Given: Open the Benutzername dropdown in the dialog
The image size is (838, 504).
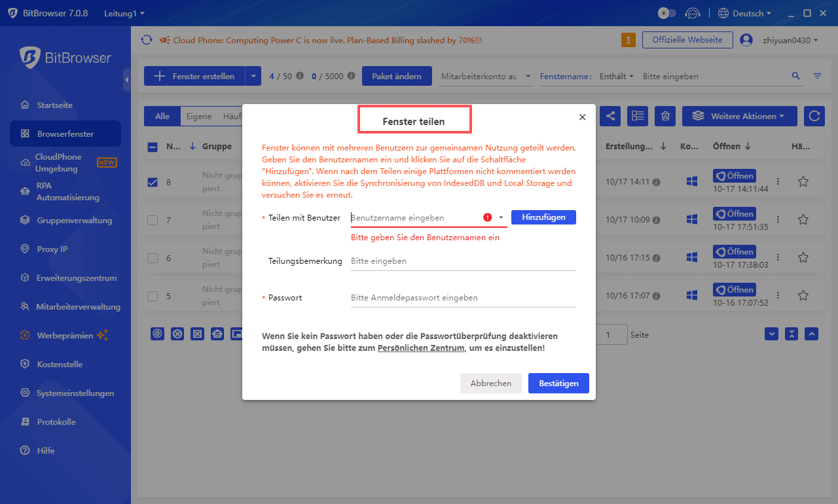Looking at the screenshot, I should tap(500, 217).
